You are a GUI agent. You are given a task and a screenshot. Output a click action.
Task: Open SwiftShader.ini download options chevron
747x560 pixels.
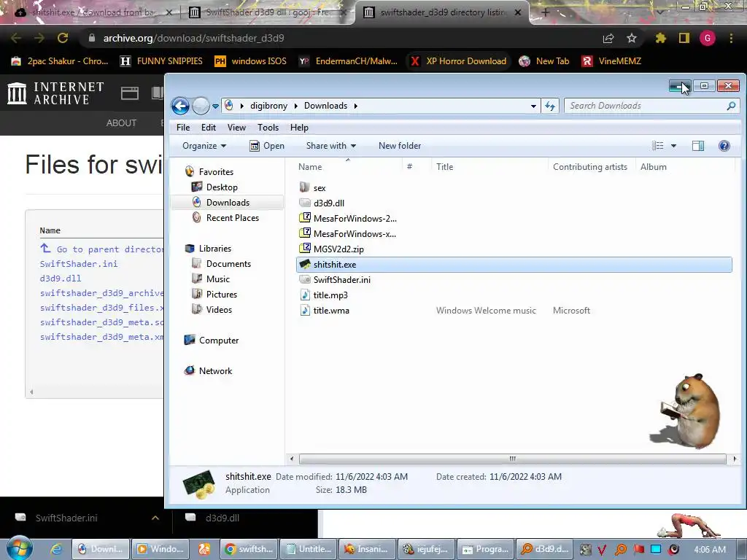point(155,518)
